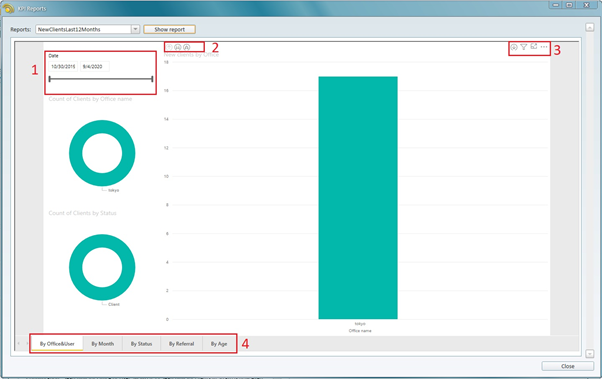
Task: Click the Show report button
Action: (x=169, y=29)
